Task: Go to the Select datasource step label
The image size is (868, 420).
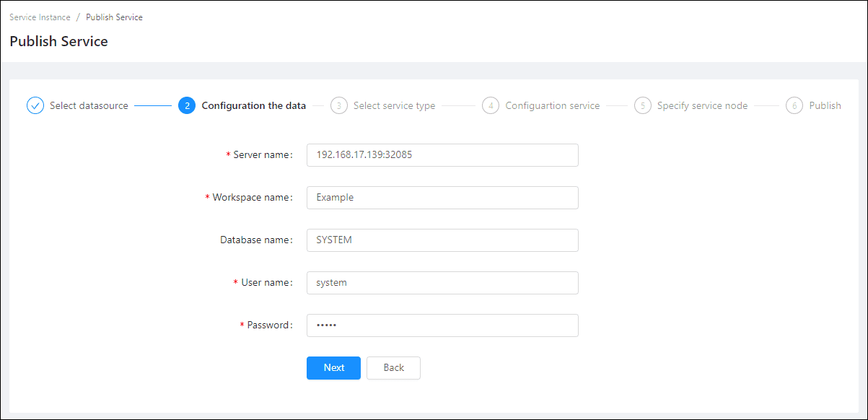Action: [89, 105]
